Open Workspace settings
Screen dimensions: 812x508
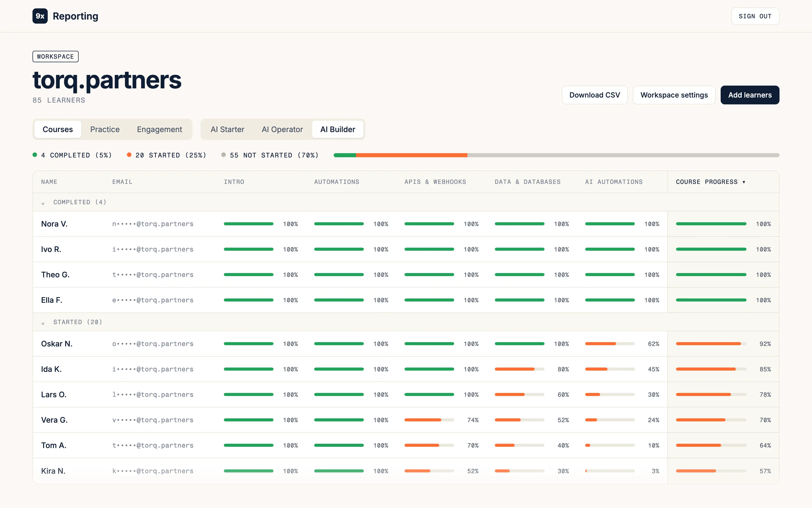click(x=674, y=95)
